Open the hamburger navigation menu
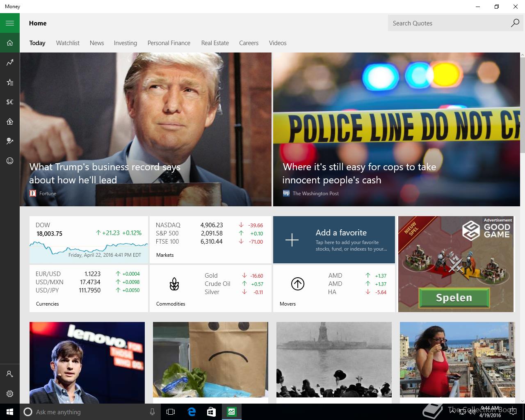The width and height of the screenshot is (525, 420). click(10, 23)
